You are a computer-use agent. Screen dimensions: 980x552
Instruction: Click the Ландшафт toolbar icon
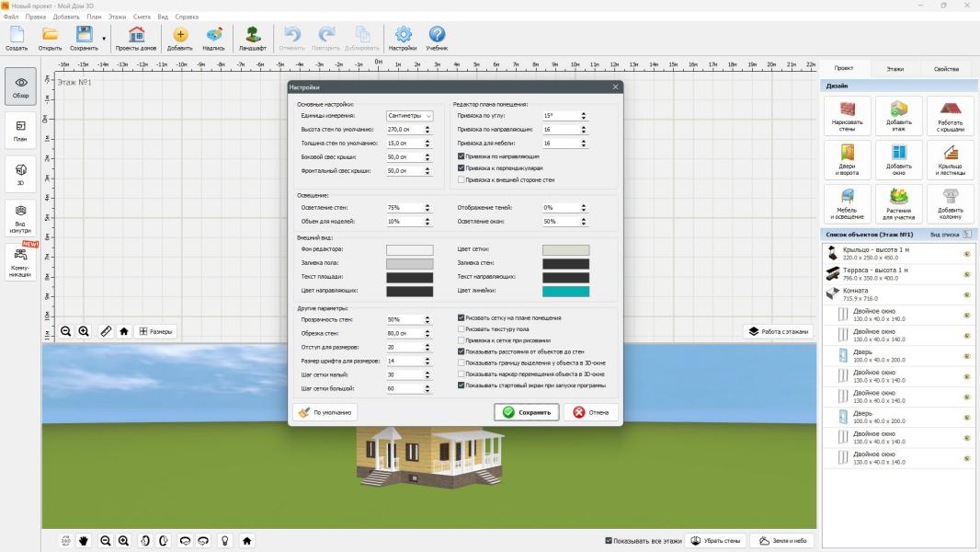pos(252,38)
